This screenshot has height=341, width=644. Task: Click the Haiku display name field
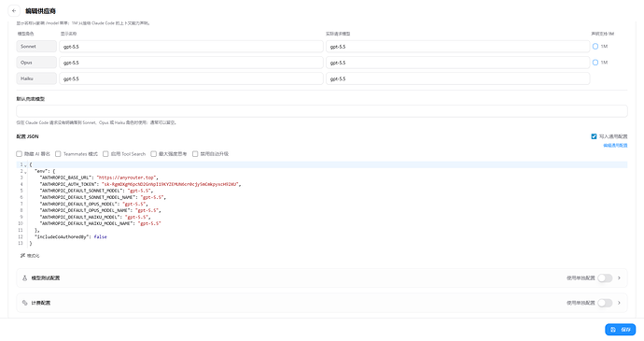pos(191,78)
